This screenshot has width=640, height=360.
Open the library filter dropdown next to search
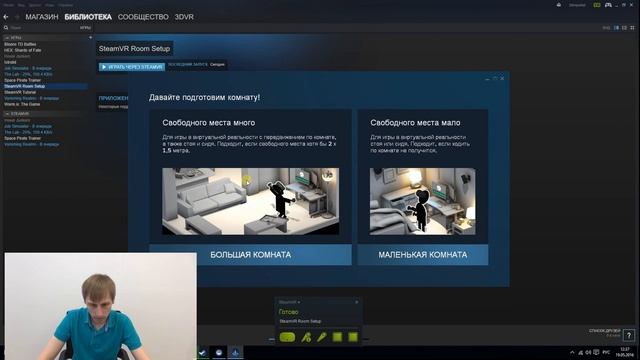pyautogui.click(x=85, y=28)
